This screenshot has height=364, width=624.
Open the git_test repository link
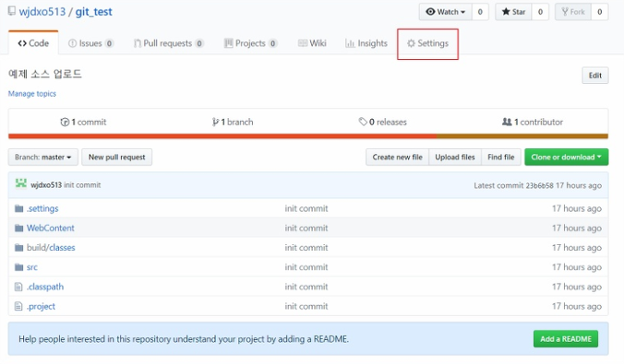[94, 11]
